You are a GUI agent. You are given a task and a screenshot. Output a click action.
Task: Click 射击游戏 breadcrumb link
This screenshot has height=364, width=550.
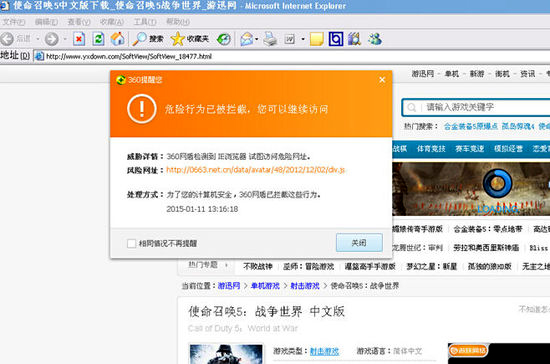tap(305, 286)
